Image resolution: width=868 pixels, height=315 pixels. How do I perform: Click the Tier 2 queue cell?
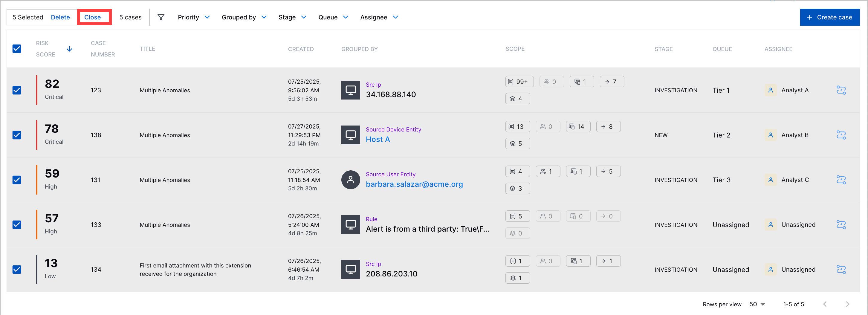[721, 135]
